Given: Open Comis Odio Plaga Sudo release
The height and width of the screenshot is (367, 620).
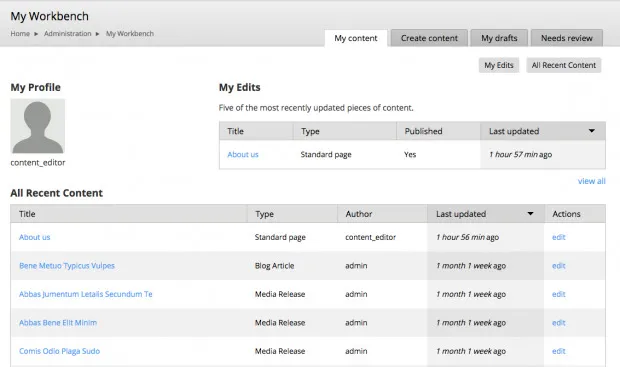Looking at the screenshot, I should tap(59, 351).
